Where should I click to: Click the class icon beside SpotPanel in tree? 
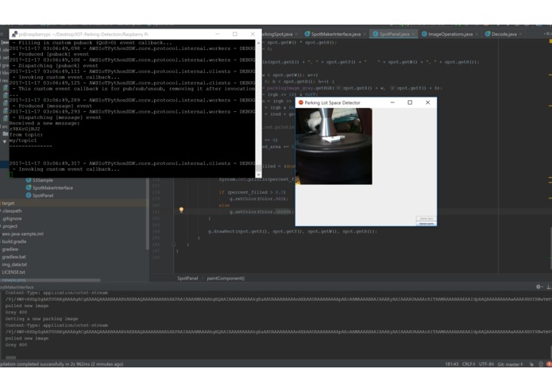click(29, 195)
